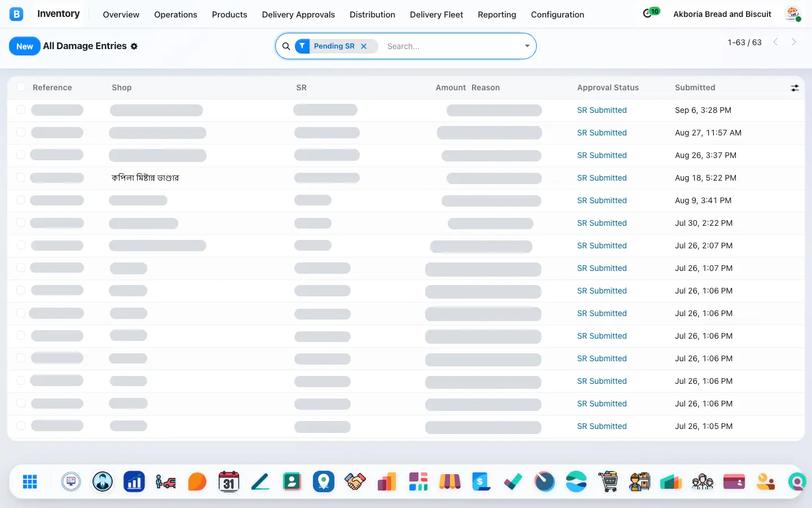Image resolution: width=812 pixels, height=508 pixels.
Task: Expand the search options dropdown arrow
Action: 527,46
